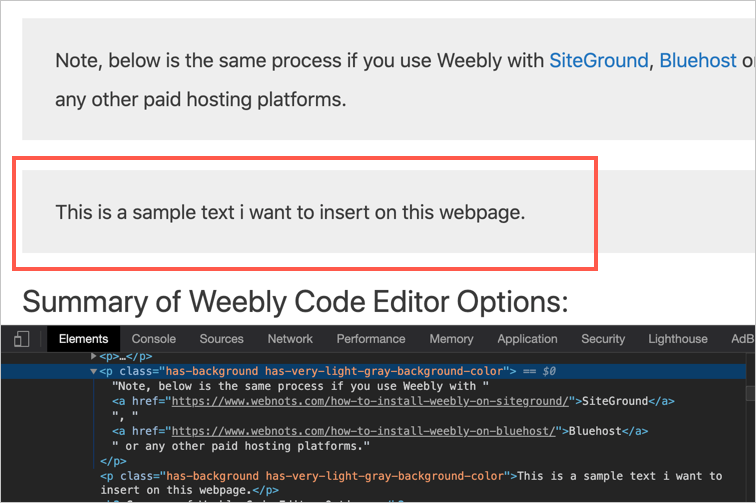756x503 pixels.
Task: Select the sample text paragraph DOM node
Action: [x=300, y=476]
